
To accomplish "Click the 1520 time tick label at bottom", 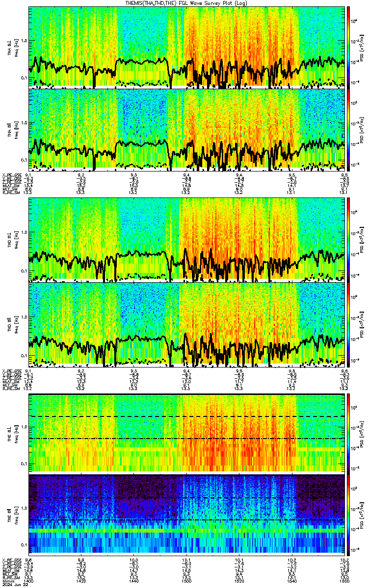I will [239, 581].
